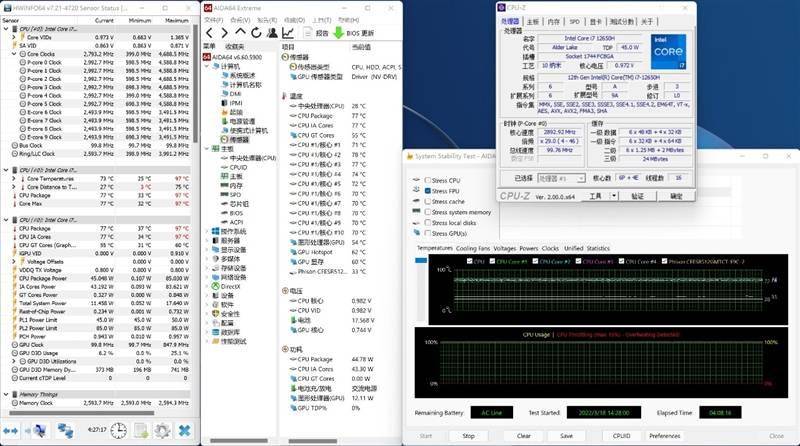Screen dimensions: 800x446
Task: Collapse the 主板 node in AIDA64 tree
Action: point(207,149)
